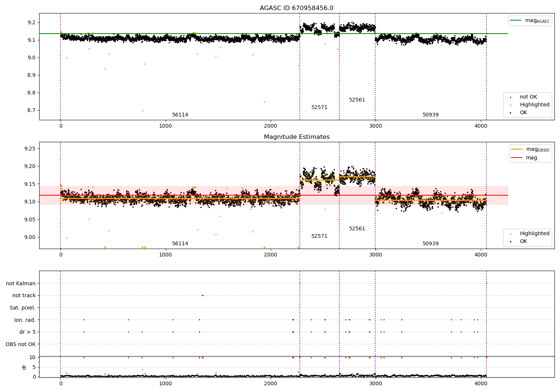
Task: Select the orange mag OBSID legend entry
Action: click(531, 149)
